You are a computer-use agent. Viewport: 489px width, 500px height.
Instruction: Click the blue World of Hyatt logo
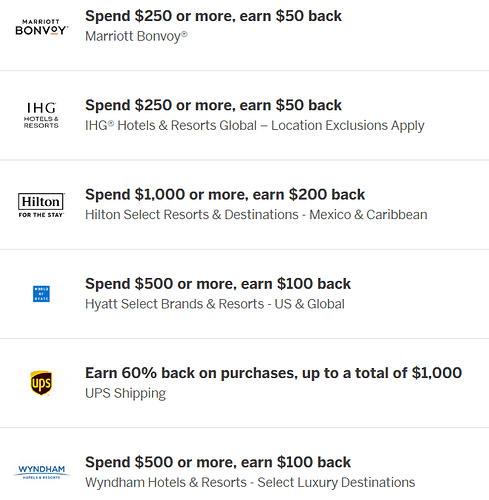click(41, 294)
